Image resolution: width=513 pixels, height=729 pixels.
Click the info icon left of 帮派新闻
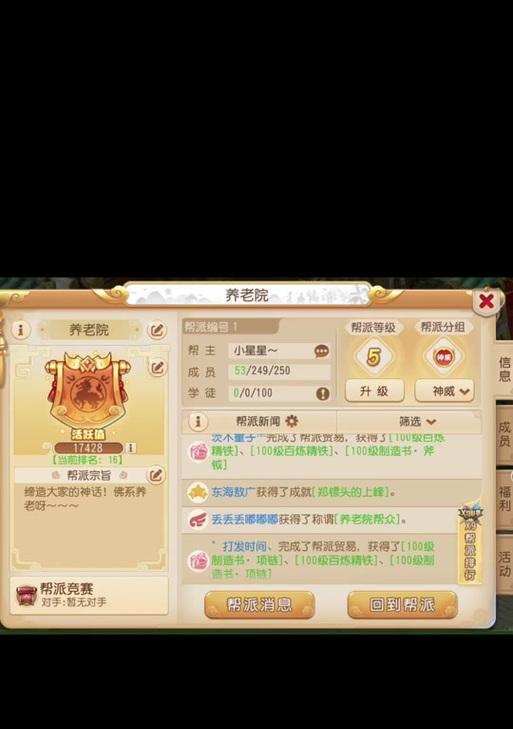[x=198, y=422]
